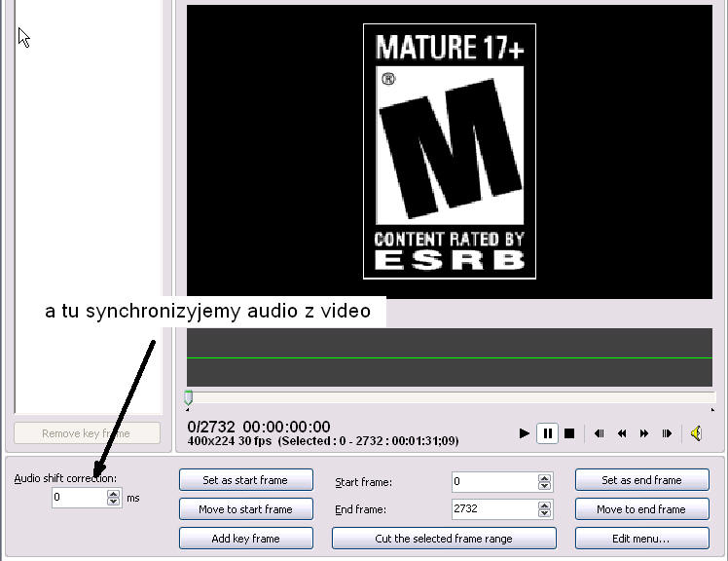The height and width of the screenshot is (561, 728).
Task: Click the video preview showing ESRB rating
Action: tap(450, 152)
